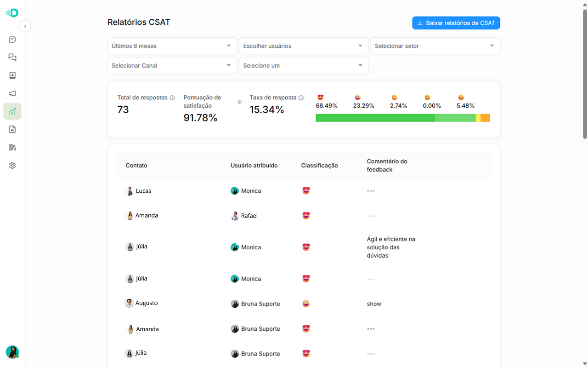
Task: Open the settings gear icon
Action: click(12, 166)
